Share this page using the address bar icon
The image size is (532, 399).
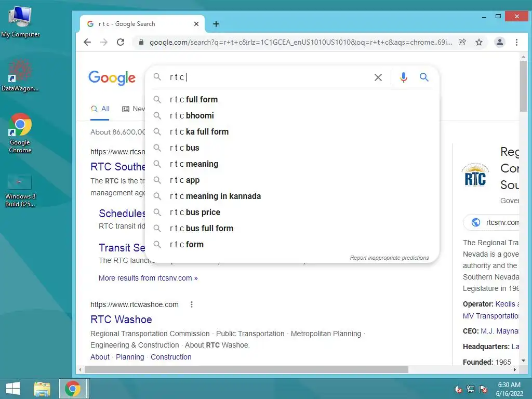pos(462,42)
